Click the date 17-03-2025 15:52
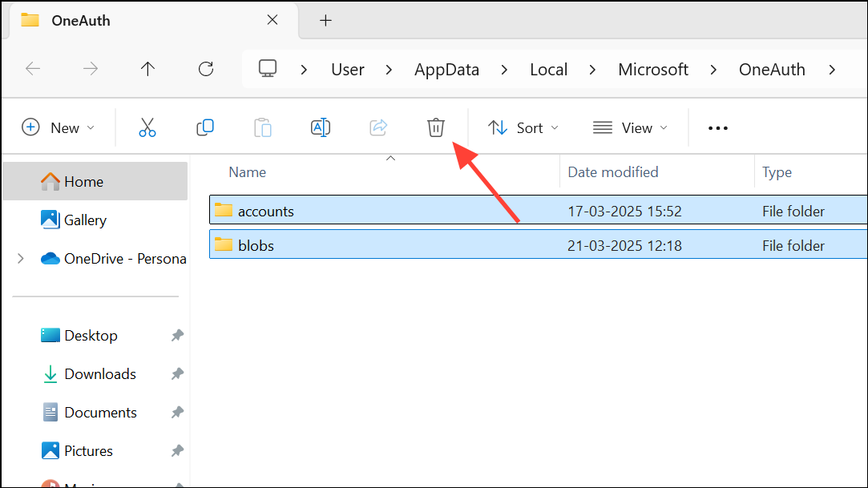The width and height of the screenshot is (868, 488). (624, 212)
